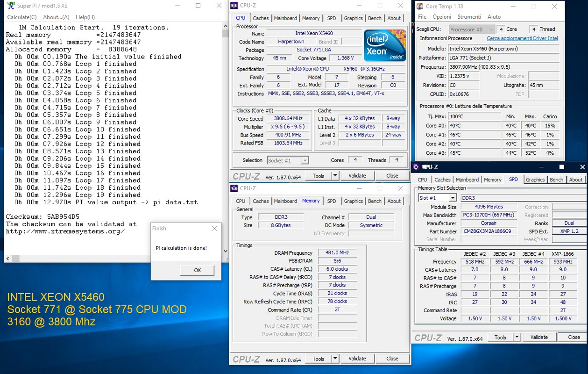
Task: Click title icon of CPU-Z processor window
Action: click(234, 6)
